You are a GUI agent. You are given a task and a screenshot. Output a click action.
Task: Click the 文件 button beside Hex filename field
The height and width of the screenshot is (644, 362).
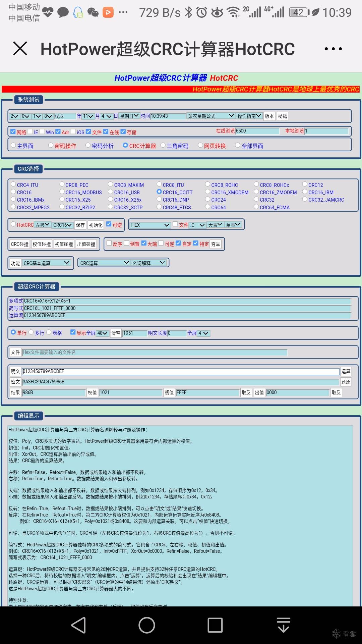(x=15, y=352)
